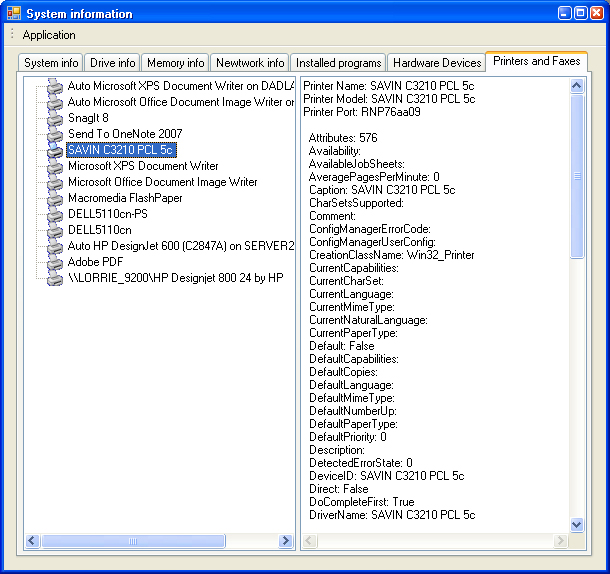The width and height of the screenshot is (610, 574).
Task: Select Macromedia FlashPaper printer
Action: click(125, 198)
